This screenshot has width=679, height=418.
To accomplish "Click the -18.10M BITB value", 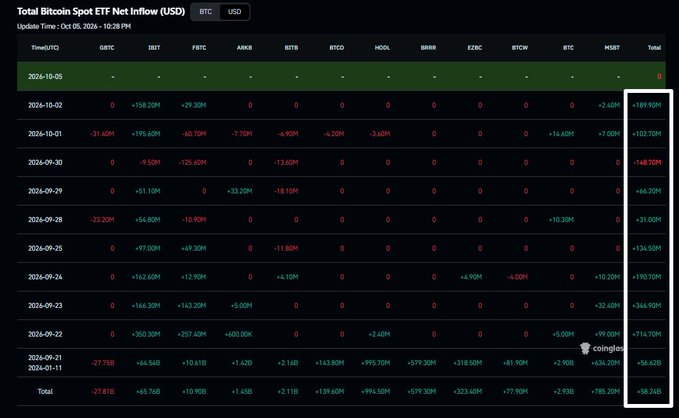I will (286, 191).
